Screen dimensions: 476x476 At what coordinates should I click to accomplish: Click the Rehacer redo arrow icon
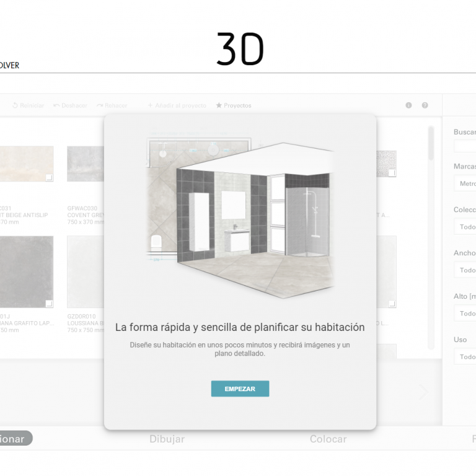(x=100, y=105)
